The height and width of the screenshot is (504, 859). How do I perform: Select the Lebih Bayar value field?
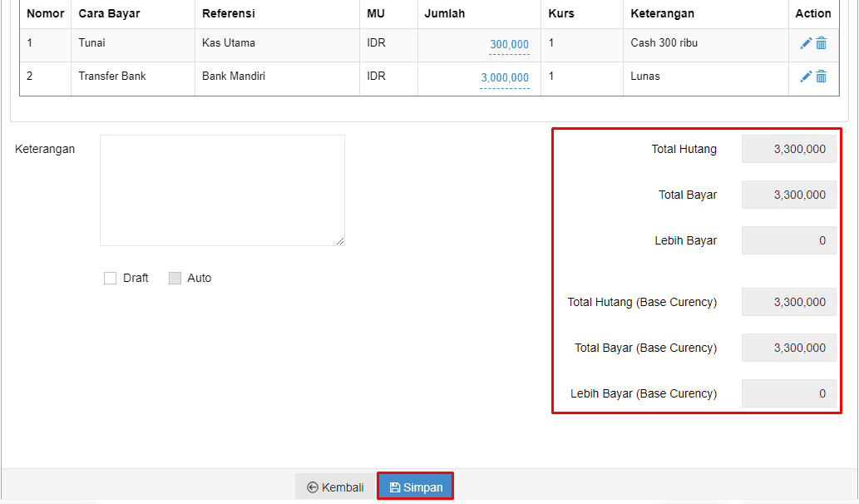tap(789, 240)
